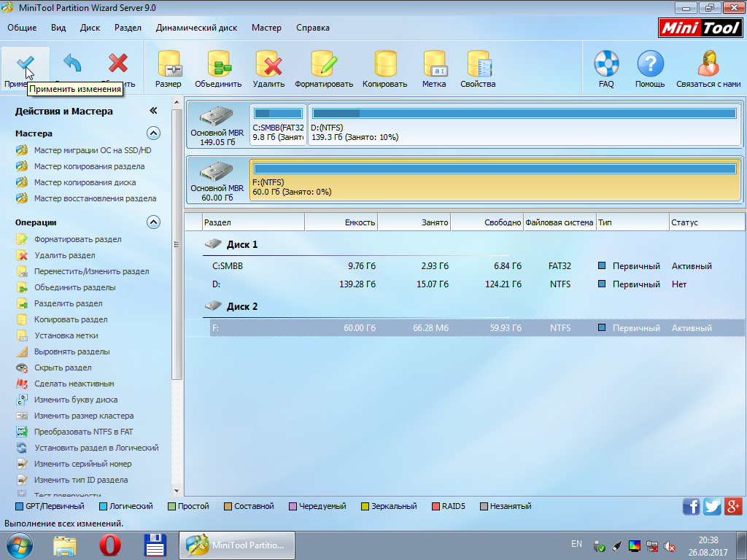Open the Общие menu
The width and height of the screenshot is (747, 560).
click(x=22, y=28)
